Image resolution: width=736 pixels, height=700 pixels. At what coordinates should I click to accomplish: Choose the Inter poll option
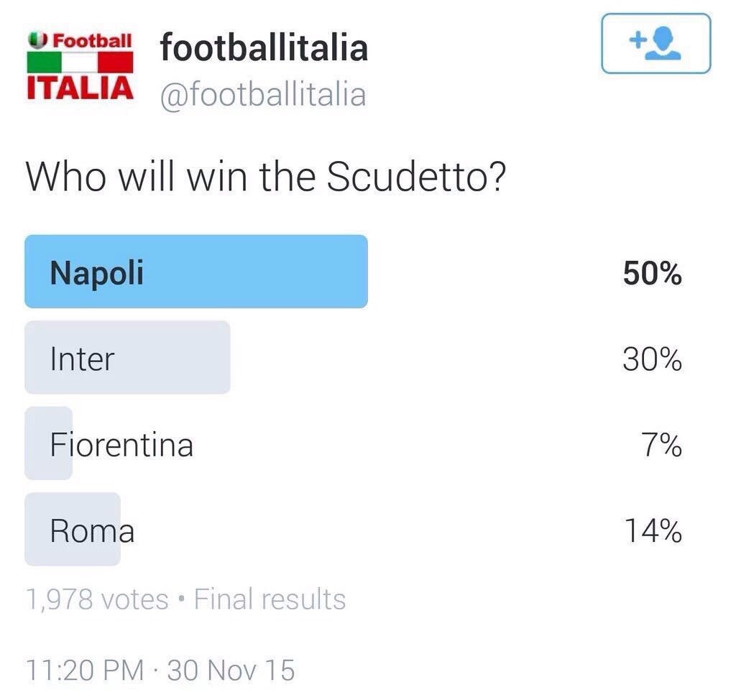82,359
